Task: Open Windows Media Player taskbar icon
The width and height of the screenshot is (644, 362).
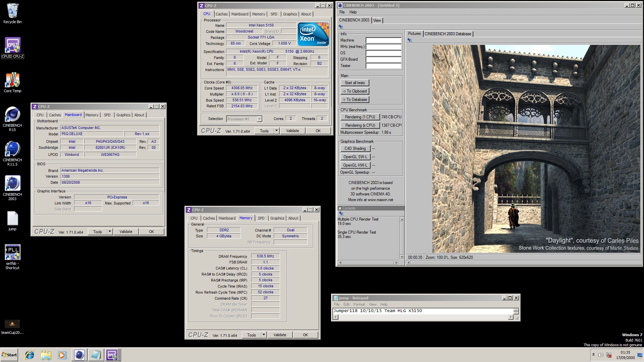Action: [x=62, y=355]
